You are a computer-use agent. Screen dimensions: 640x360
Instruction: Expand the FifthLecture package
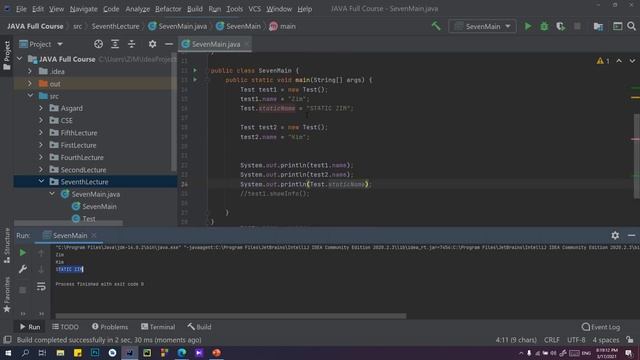pyautogui.click(x=41, y=133)
